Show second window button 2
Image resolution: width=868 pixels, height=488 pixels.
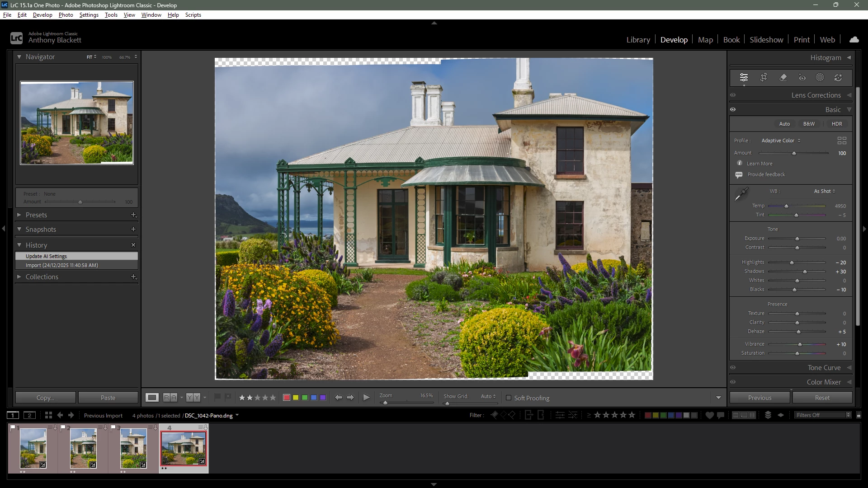point(29,415)
